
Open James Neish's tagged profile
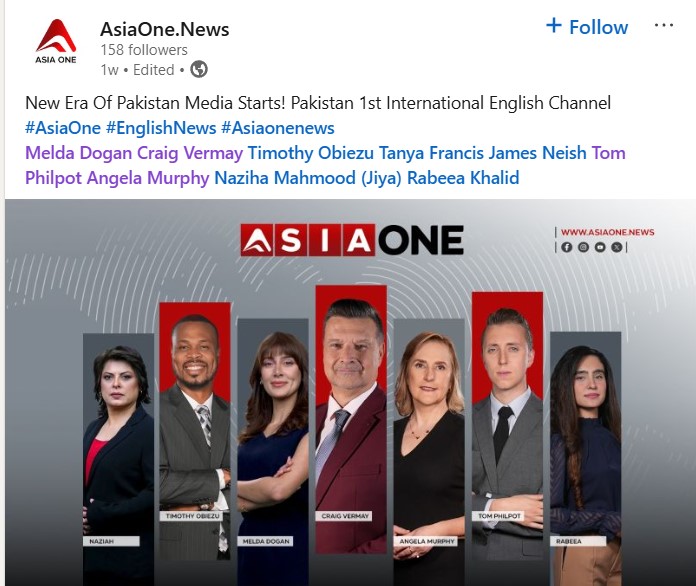538,153
